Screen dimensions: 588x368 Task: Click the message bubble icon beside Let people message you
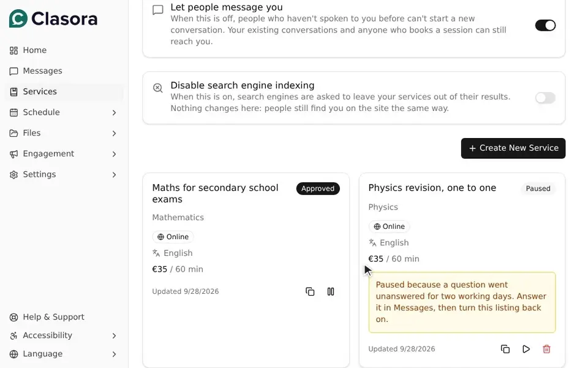pos(158,10)
